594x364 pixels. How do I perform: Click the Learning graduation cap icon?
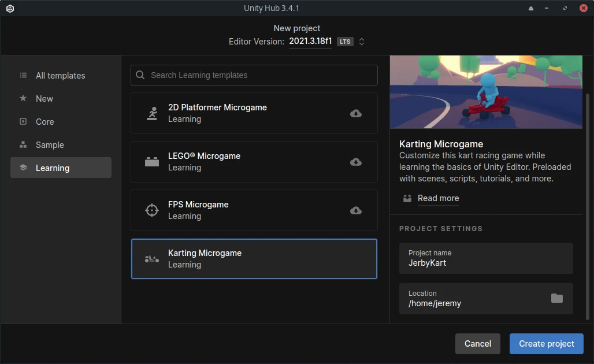point(23,168)
